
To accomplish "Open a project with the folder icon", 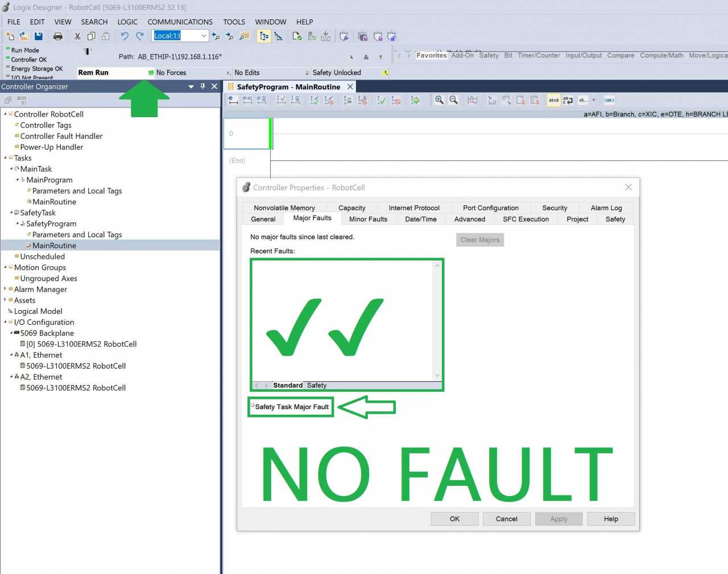I will tap(24, 36).
